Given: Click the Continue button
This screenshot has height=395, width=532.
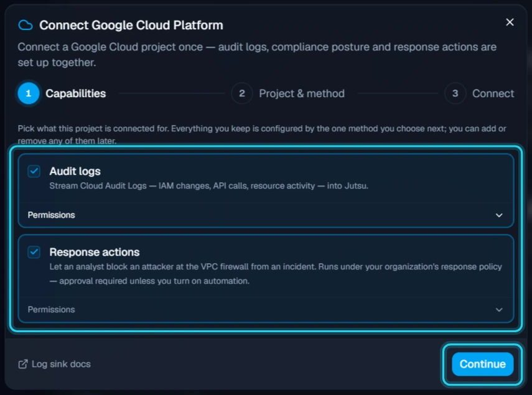Looking at the screenshot, I should (x=482, y=364).
